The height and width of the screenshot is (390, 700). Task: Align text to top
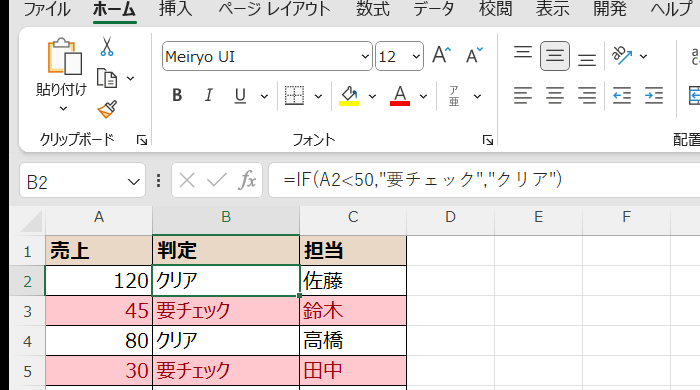(x=522, y=53)
